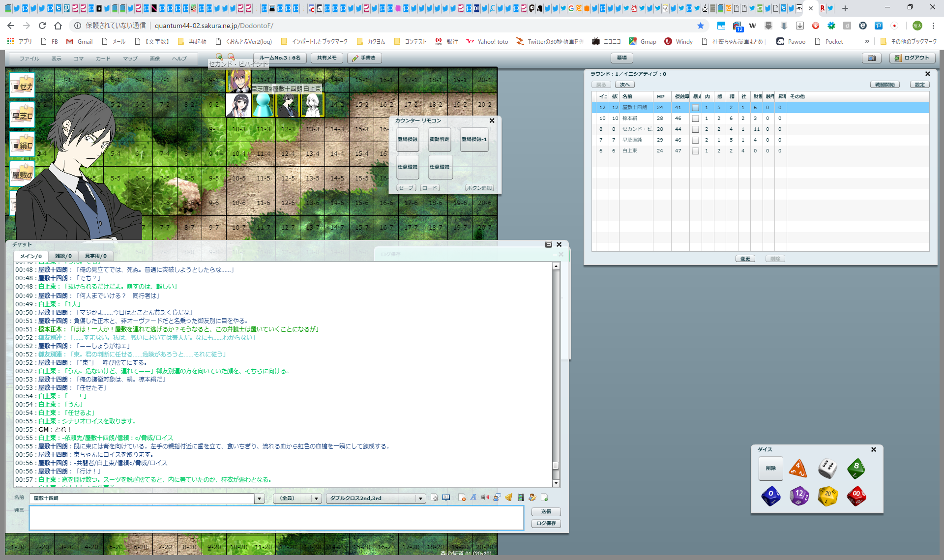Open the マップ menu
Screen dimensions: 944x560
pos(130,59)
